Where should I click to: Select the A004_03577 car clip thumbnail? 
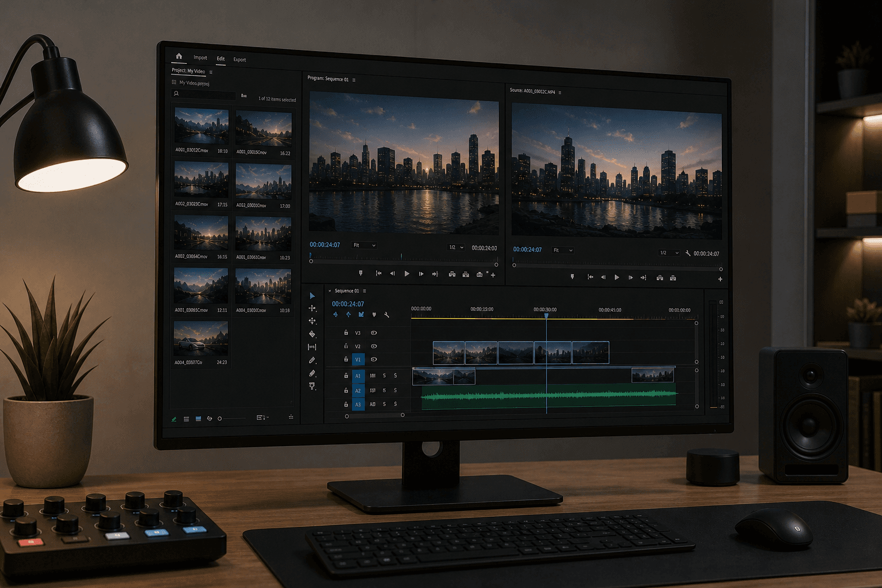point(201,338)
